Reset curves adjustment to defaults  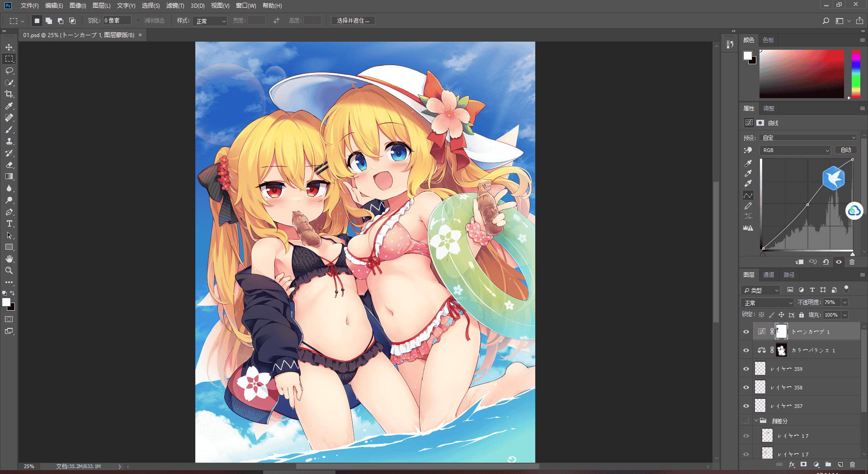[826, 262]
